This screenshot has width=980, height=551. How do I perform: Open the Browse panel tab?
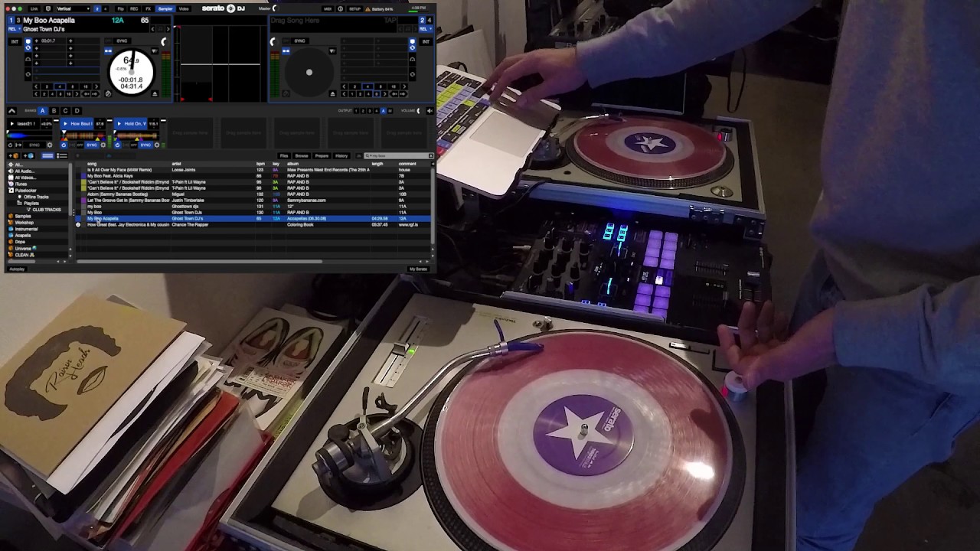click(x=302, y=155)
